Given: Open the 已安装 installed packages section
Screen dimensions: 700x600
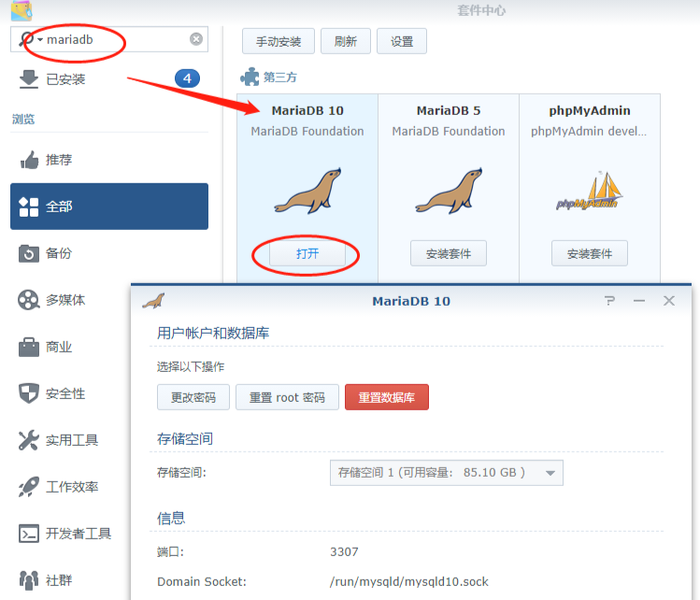Looking at the screenshot, I should tap(109, 79).
